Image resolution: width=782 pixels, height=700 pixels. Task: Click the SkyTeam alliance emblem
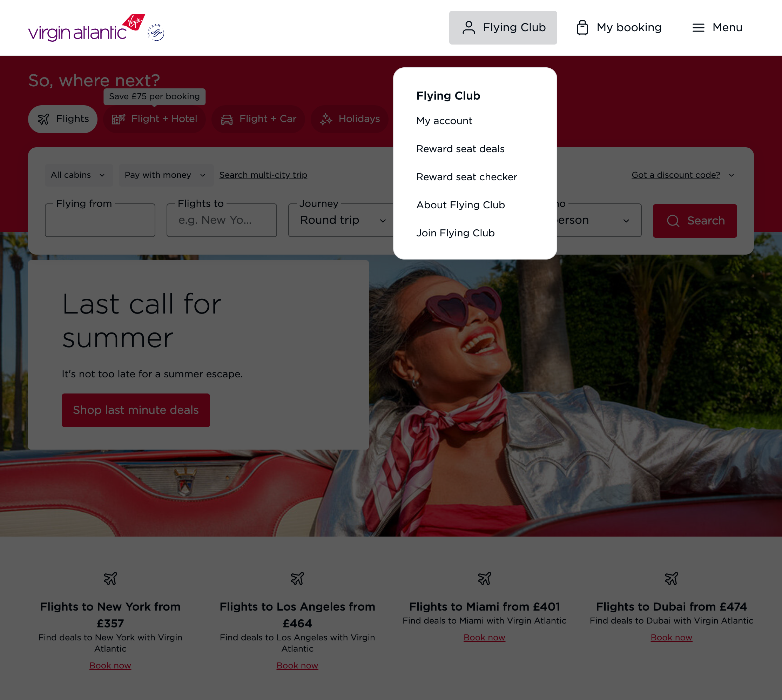pos(156,32)
